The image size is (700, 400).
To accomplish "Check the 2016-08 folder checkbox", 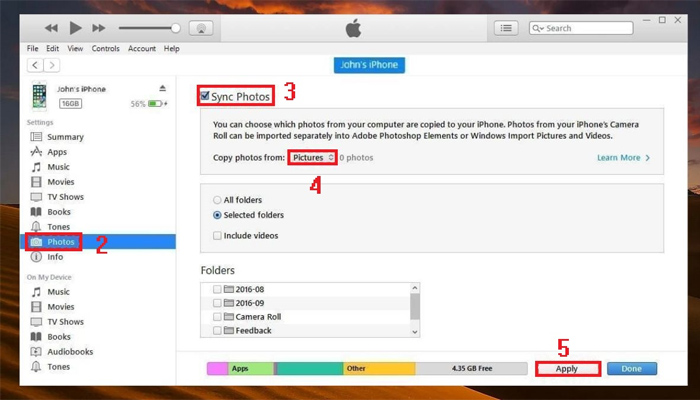I will click(x=217, y=289).
